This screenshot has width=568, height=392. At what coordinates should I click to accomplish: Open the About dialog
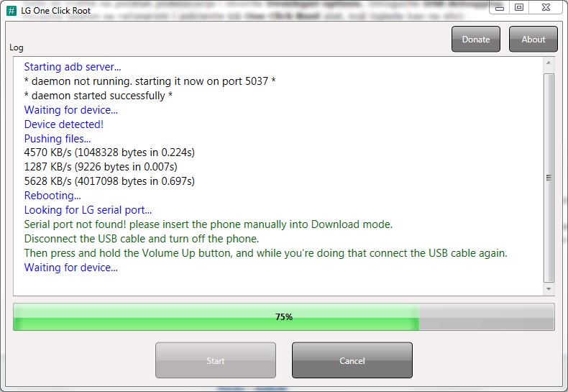click(x=533, y=39)
